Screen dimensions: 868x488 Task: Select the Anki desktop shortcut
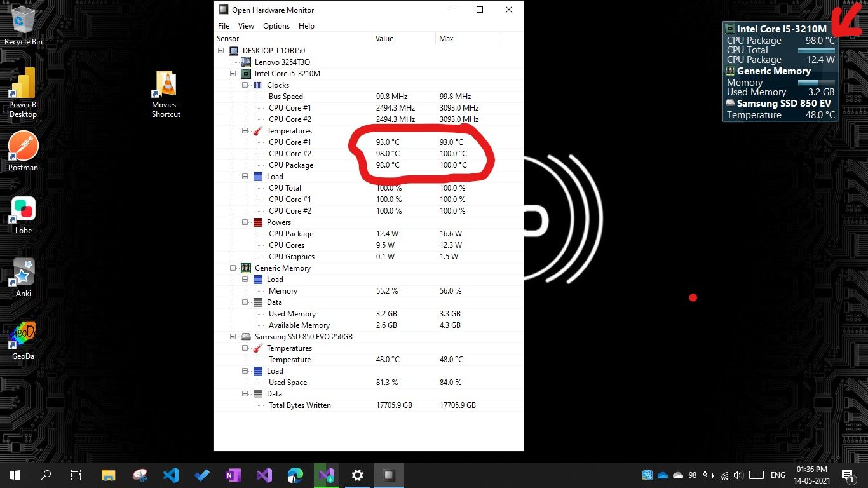[x=24, y=277]
